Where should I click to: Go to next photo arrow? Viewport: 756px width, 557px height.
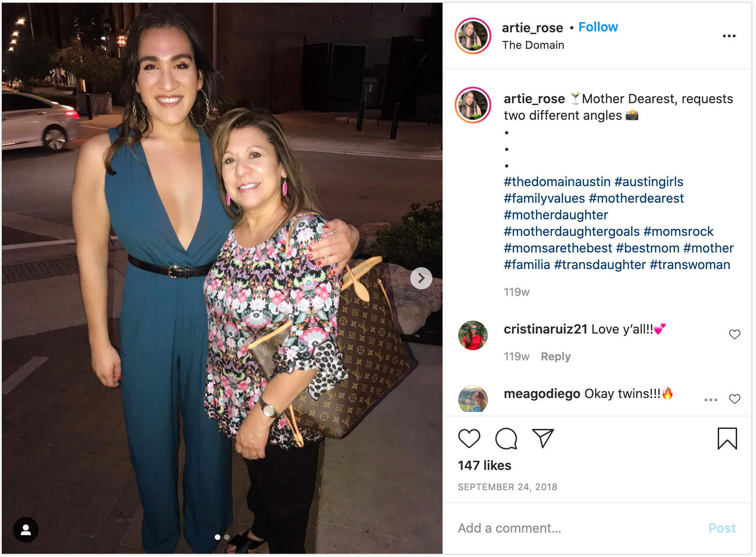(x=421, y=278)
